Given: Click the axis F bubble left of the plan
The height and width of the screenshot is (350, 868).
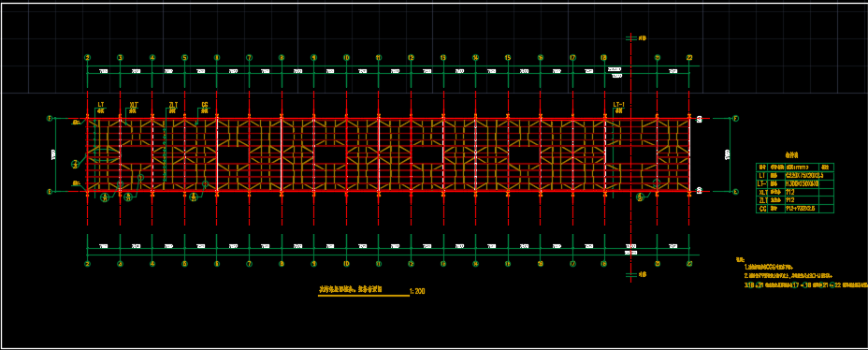Looking at the screenshot, I should [50, 119].
